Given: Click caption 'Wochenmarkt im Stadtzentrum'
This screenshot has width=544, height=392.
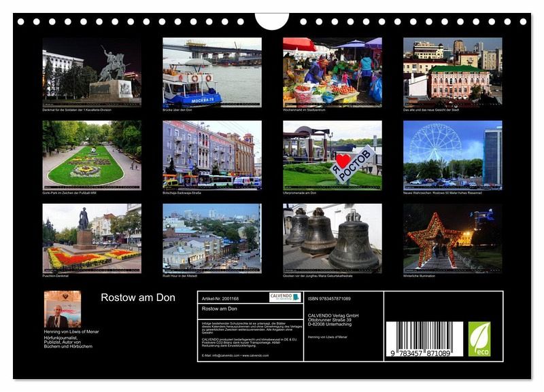Looking at the screenshot, I should pyautogui.click(x=304, y=110).
